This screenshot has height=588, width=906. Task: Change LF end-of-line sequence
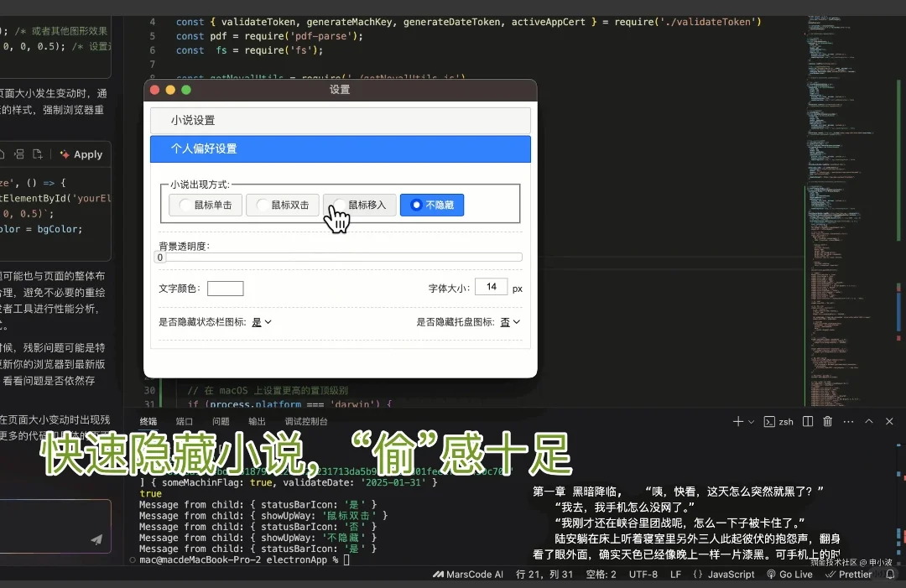pos(675,574)
